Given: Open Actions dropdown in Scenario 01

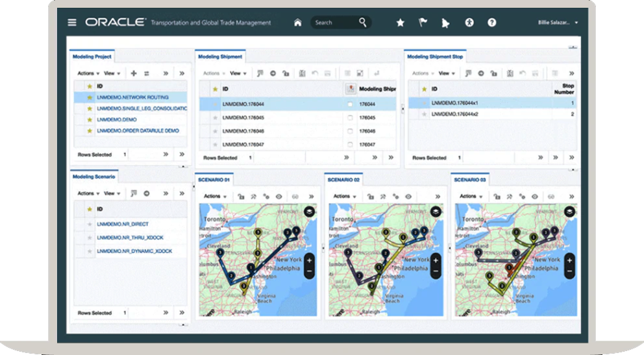Looking at the screenshot, I should tap(216, 196).
